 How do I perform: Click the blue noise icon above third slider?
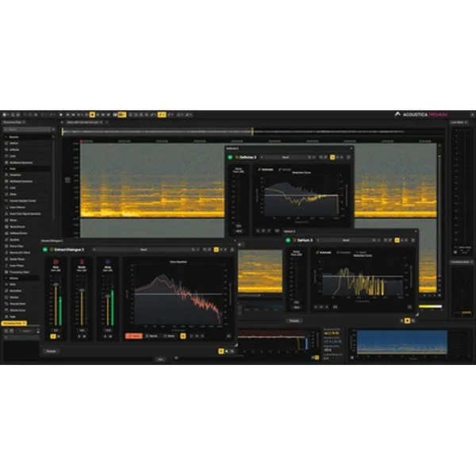[x=108, y=261]
